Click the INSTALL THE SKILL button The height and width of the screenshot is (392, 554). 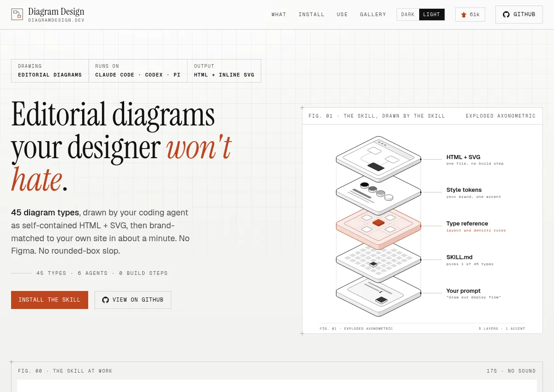[49, 300]
